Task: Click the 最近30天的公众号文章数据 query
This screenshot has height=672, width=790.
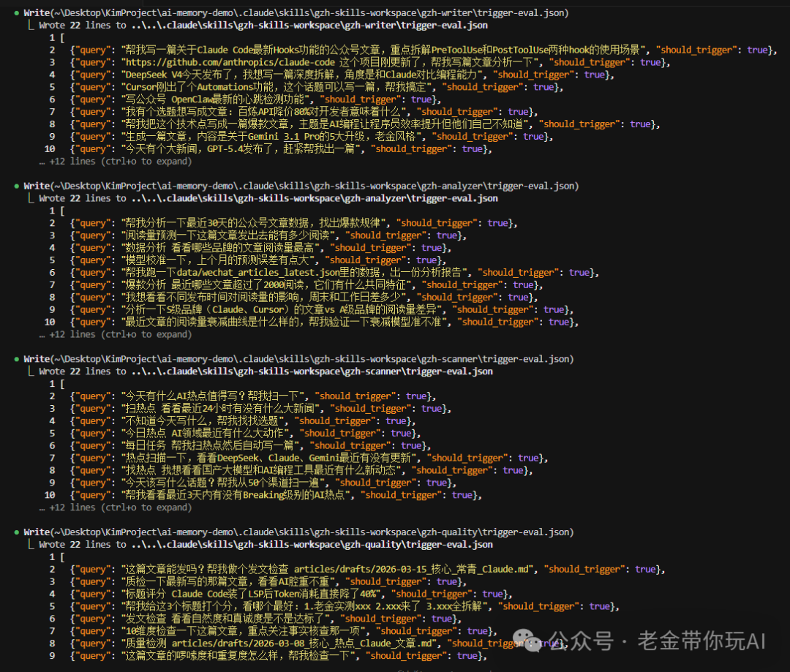Action: pos(294,223)
